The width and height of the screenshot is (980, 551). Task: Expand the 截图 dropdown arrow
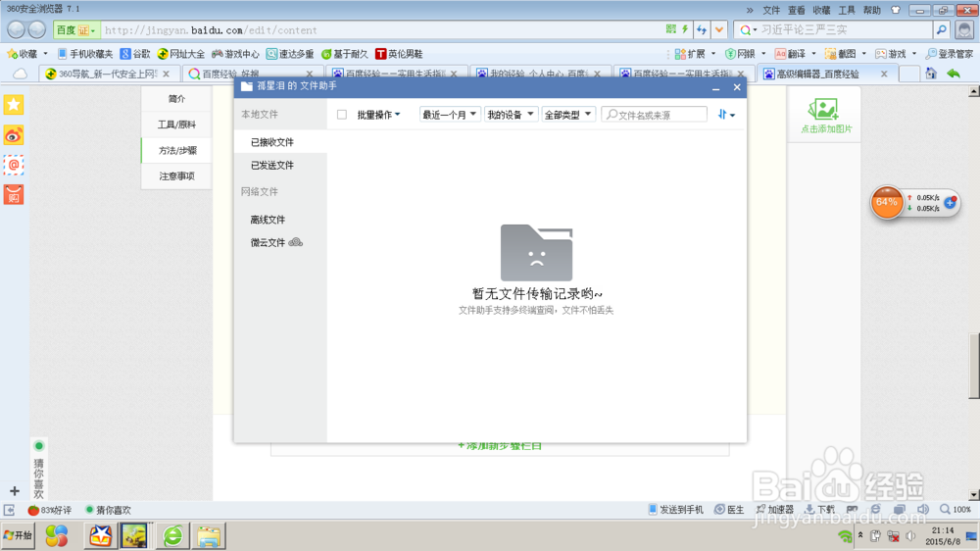tap(863, 54)
